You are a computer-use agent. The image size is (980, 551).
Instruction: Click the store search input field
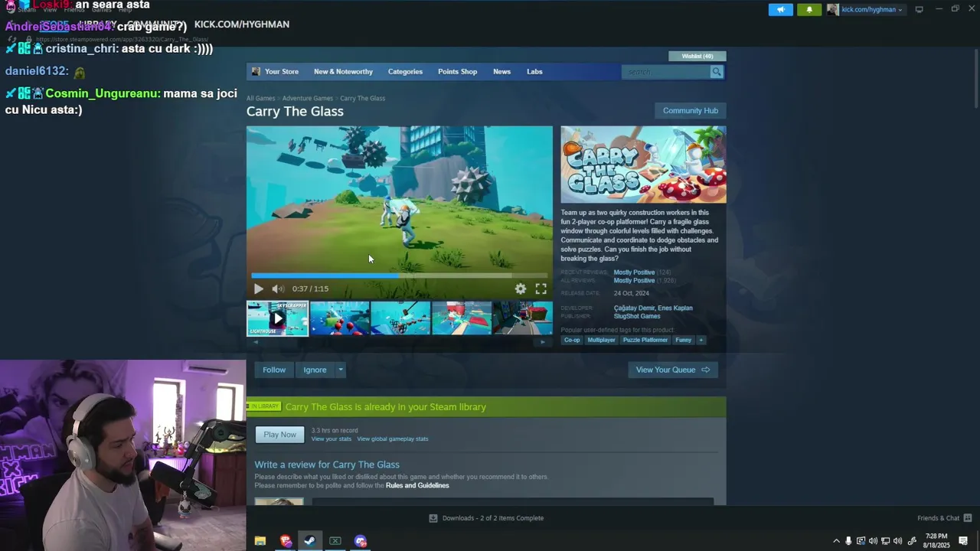[666, 71]
